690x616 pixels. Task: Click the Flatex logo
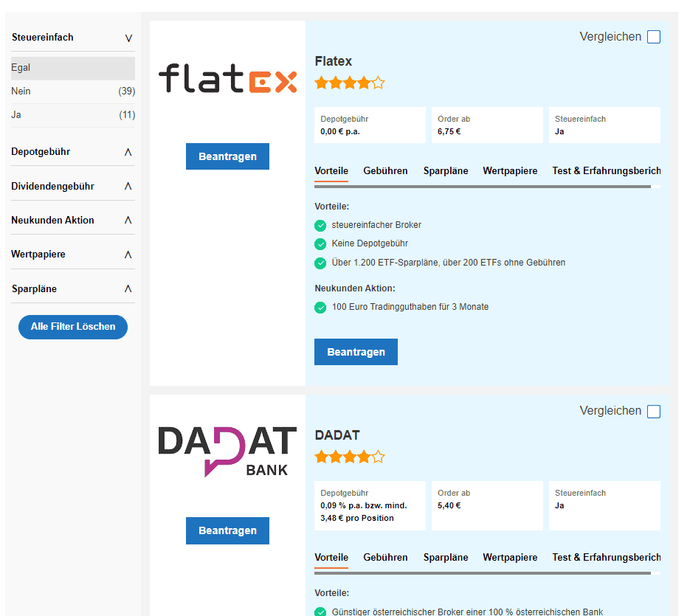pyautogui.click(x=227, y=78)
